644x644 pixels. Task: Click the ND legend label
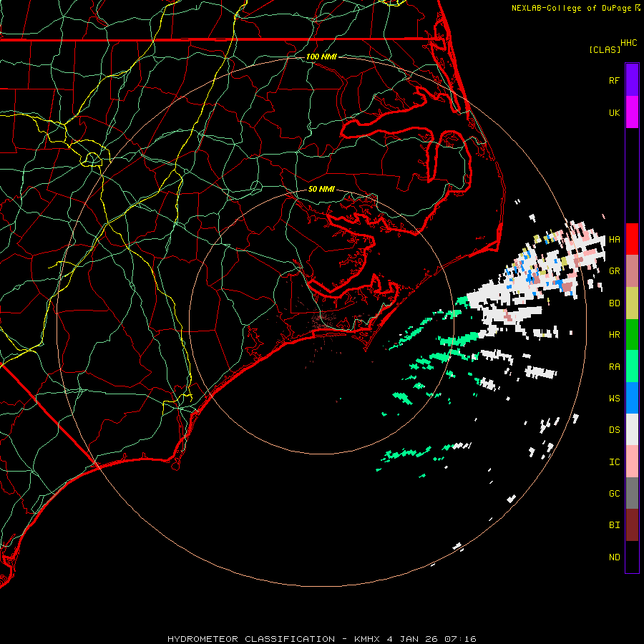(x=614, y=557)
